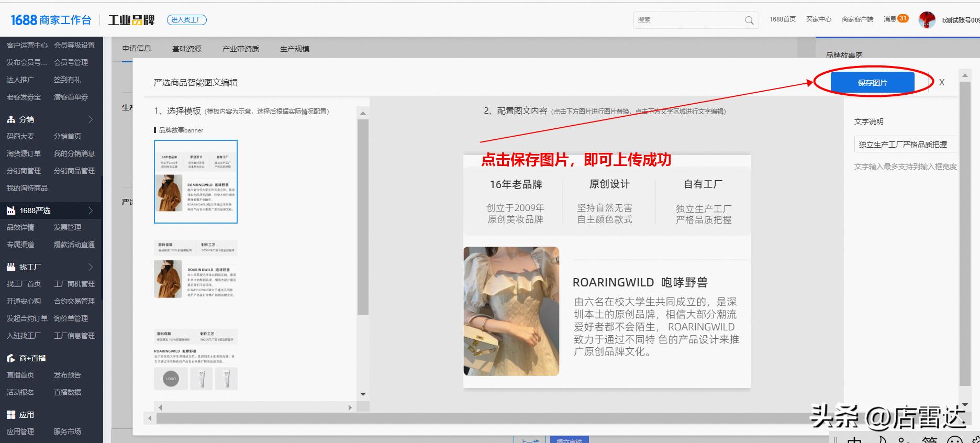This screenshot has width=980, height=443.
Task: Click the 分销 section icon in sidebar
Action: pyautogui.click(x=11, y=119)
